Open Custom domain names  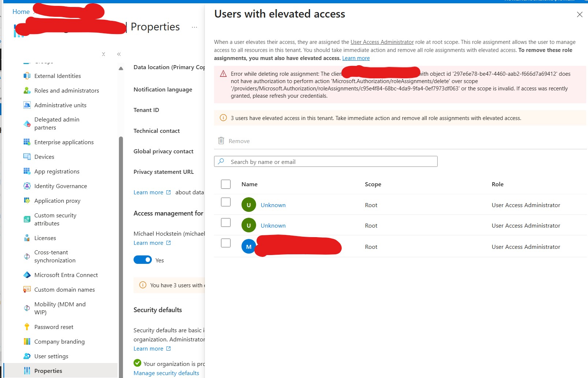pos(64,289)
